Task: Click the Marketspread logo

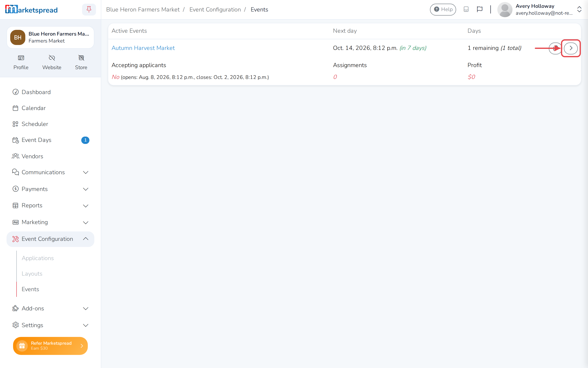Action: tap(31, 9)
